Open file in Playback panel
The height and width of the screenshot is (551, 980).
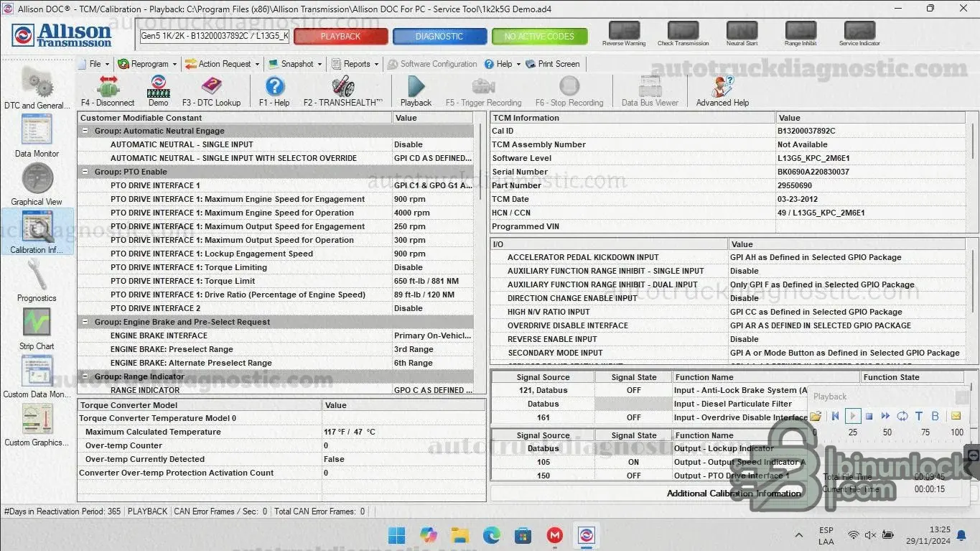(816, 416)
